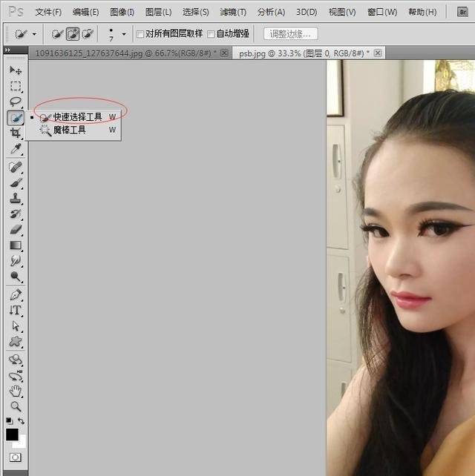
Task: Select the Hand tool
Action: pos(15,391)
